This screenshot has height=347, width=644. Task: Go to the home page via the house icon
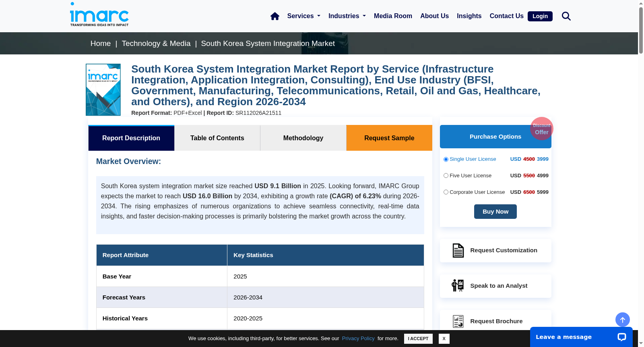(275, 16)
